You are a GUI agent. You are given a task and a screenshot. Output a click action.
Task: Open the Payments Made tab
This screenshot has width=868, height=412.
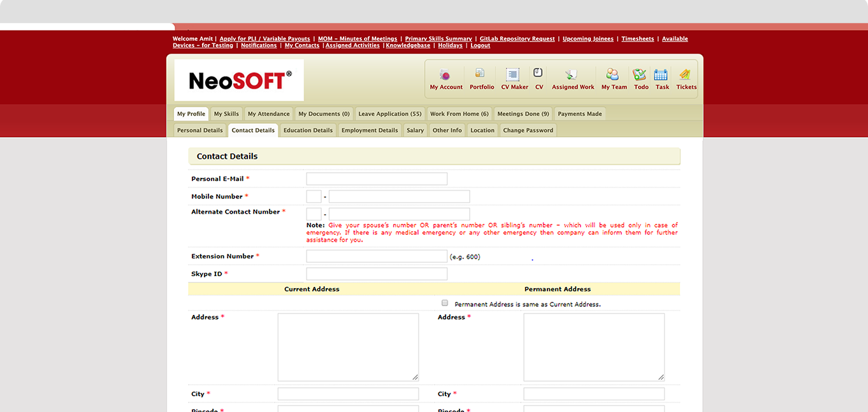point(580,114)
